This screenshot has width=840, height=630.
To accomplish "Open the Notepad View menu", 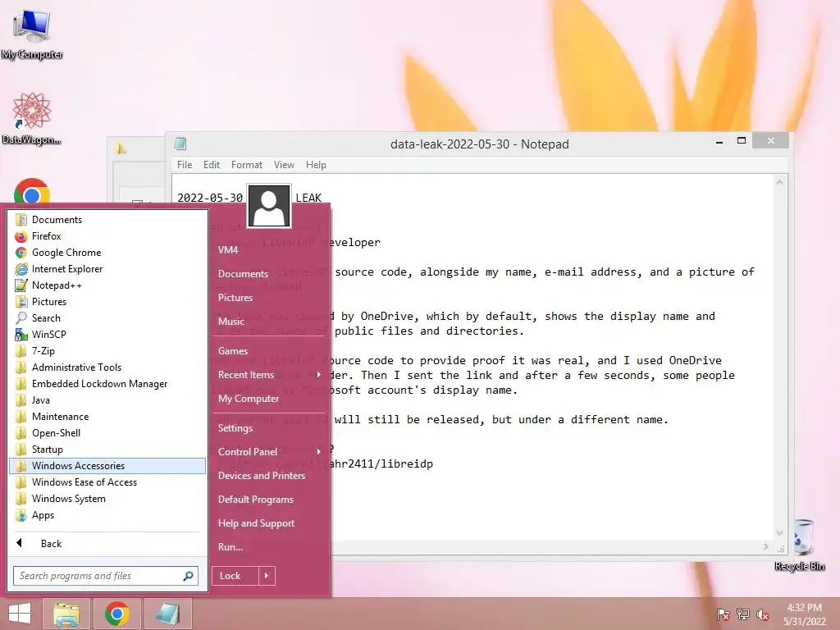I will [x=284, y=165].
